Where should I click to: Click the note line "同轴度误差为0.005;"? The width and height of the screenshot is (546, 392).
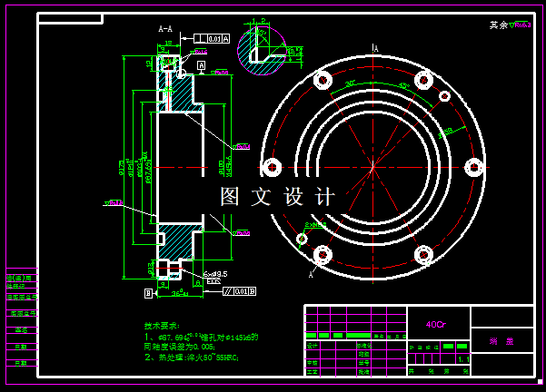coord(180,347)
